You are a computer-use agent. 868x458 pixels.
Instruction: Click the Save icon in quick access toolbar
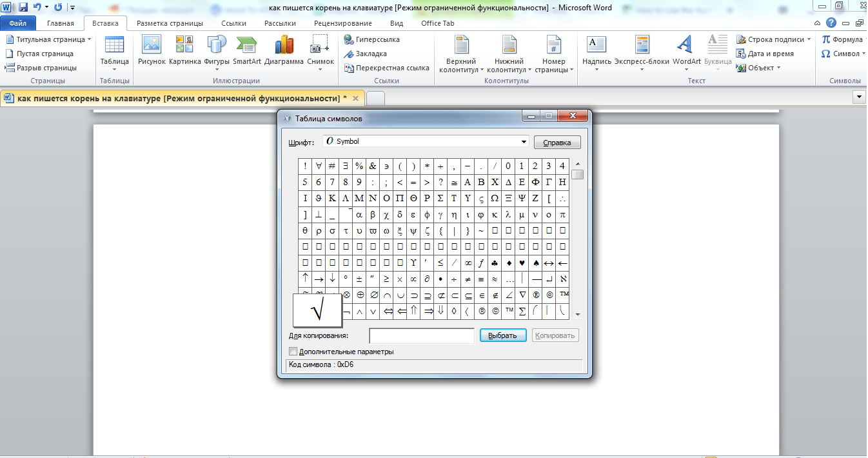pos(23,7)
